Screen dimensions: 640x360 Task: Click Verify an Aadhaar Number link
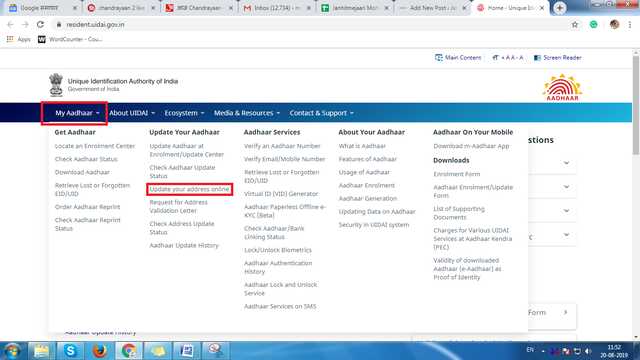(282, 146)
